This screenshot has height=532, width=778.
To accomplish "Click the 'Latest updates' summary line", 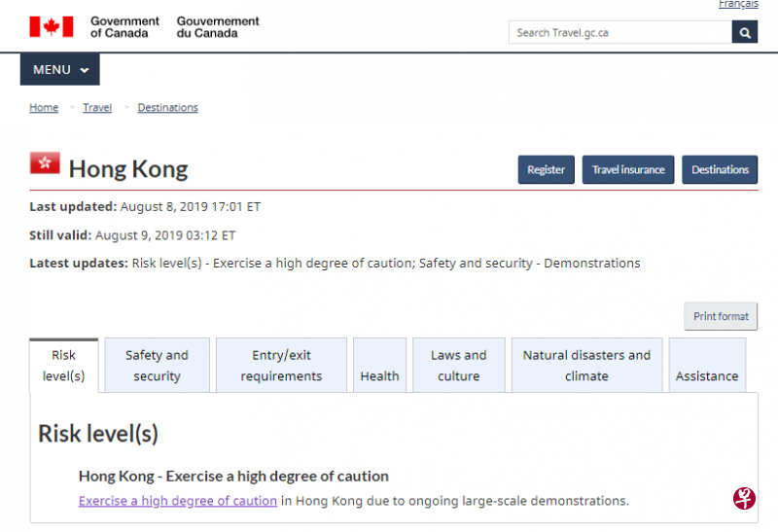I will 335,264.
